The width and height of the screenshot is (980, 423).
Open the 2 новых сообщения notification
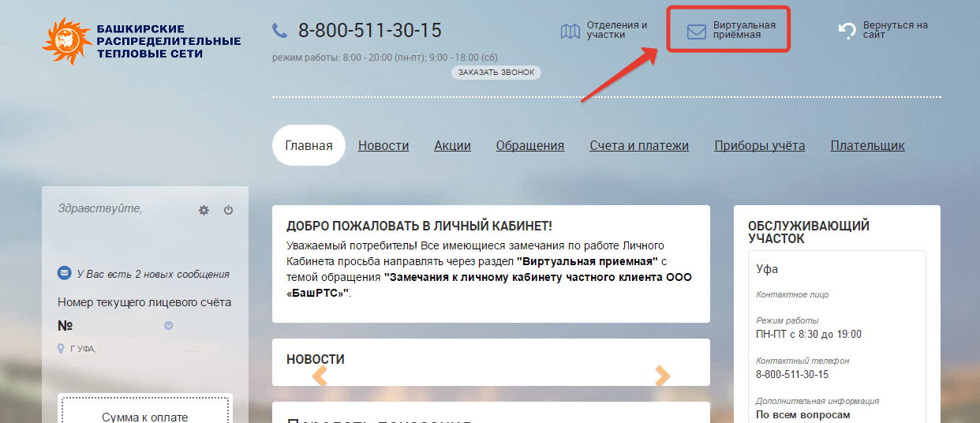[153, 274]
